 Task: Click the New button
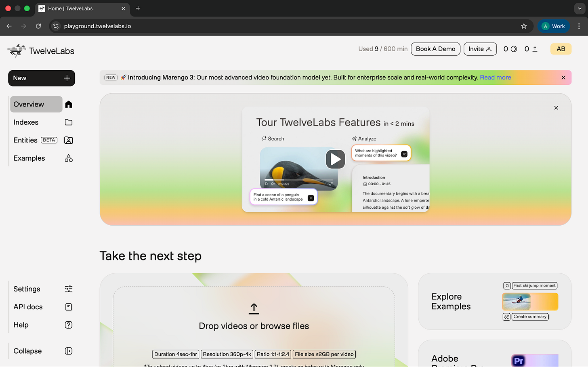[42, 78]
